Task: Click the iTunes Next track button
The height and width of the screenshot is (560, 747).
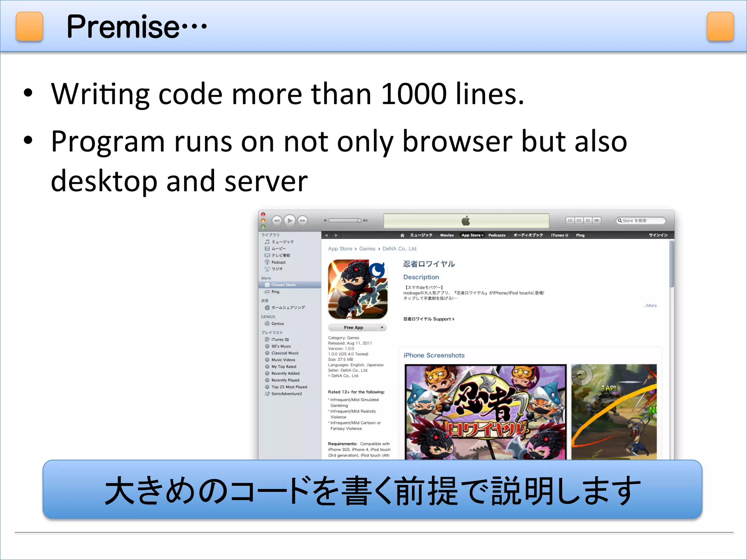Action: click(x=303, y=221)
